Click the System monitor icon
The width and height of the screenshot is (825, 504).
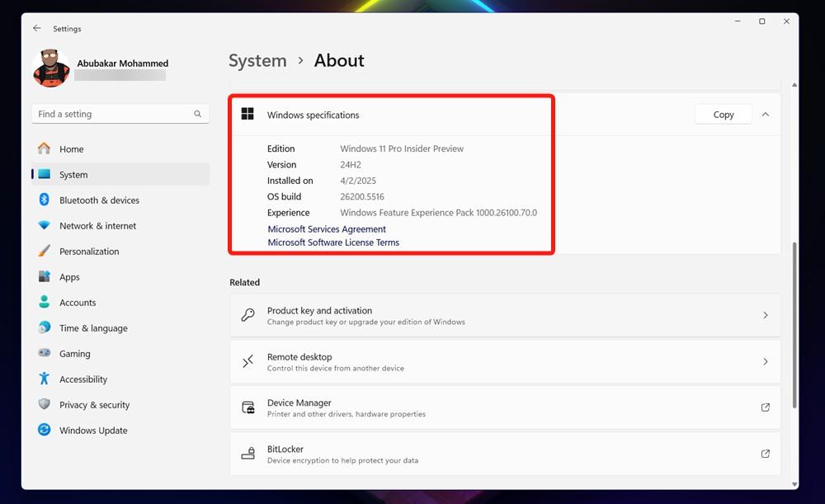pos(45,174)
